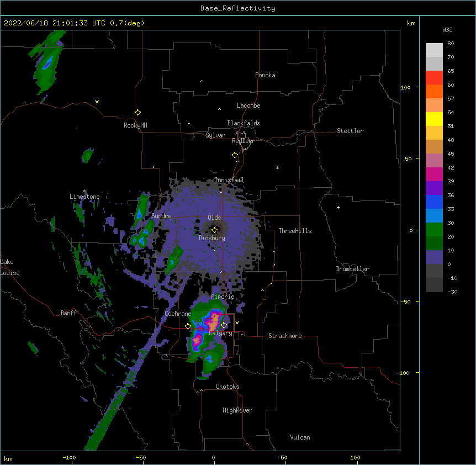Select the purple 39-36 dBZ color swatch
The image size is (476, 465).
434,188
